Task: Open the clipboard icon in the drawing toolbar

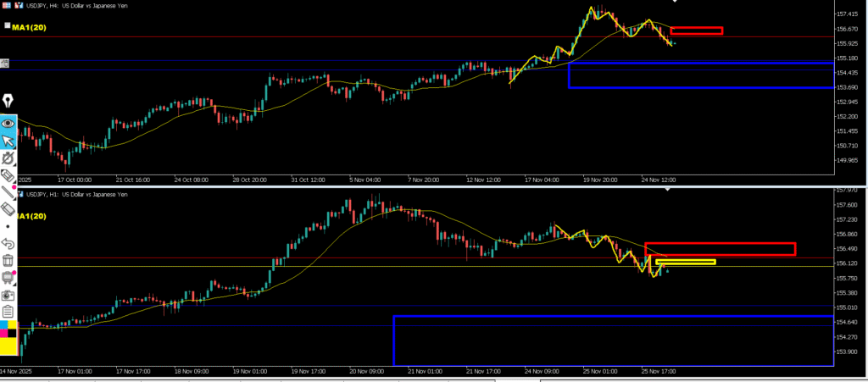Action: [8, 312]
